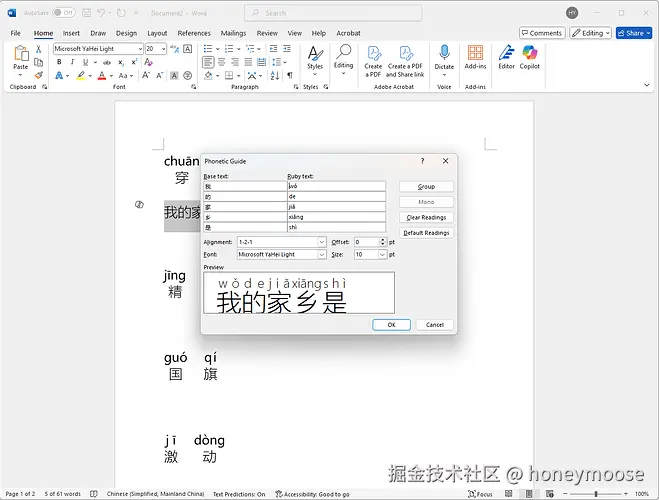Open the Editing find menu
This screenshot has width=659, height=500.
point(343,60)
